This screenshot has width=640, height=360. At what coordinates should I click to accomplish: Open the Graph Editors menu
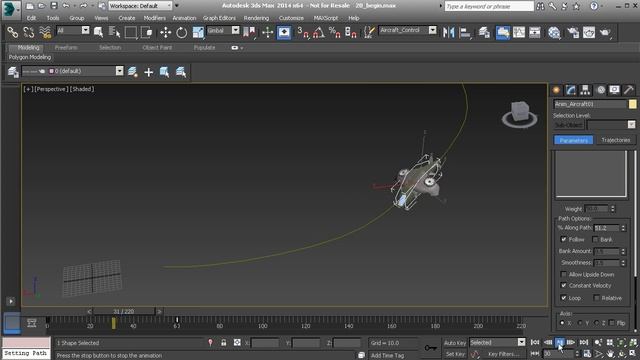(219, 18)
